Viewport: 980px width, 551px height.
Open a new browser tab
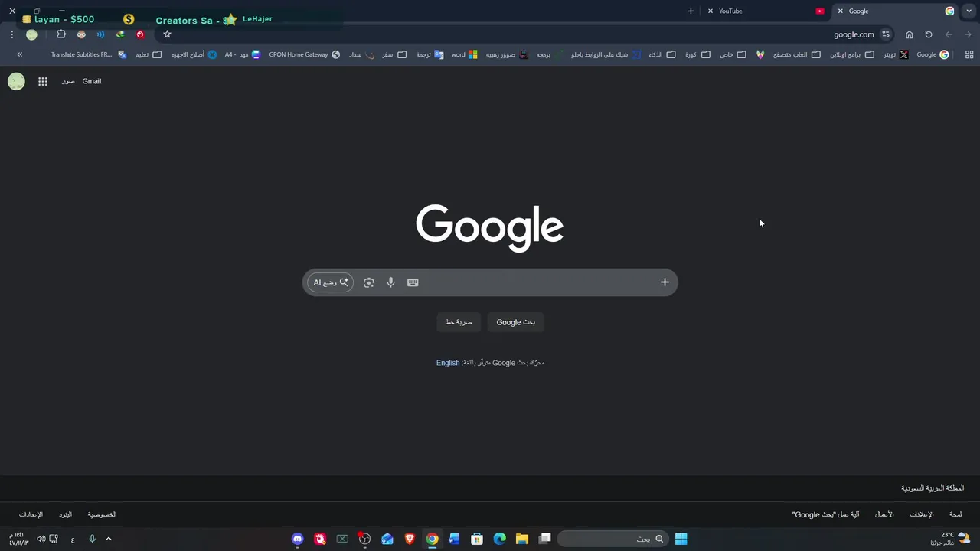coord(691,11)
